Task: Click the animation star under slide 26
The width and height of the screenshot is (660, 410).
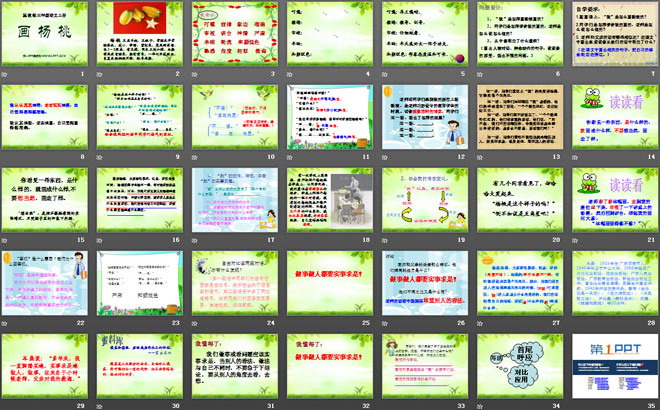Action: coord(385,323)
